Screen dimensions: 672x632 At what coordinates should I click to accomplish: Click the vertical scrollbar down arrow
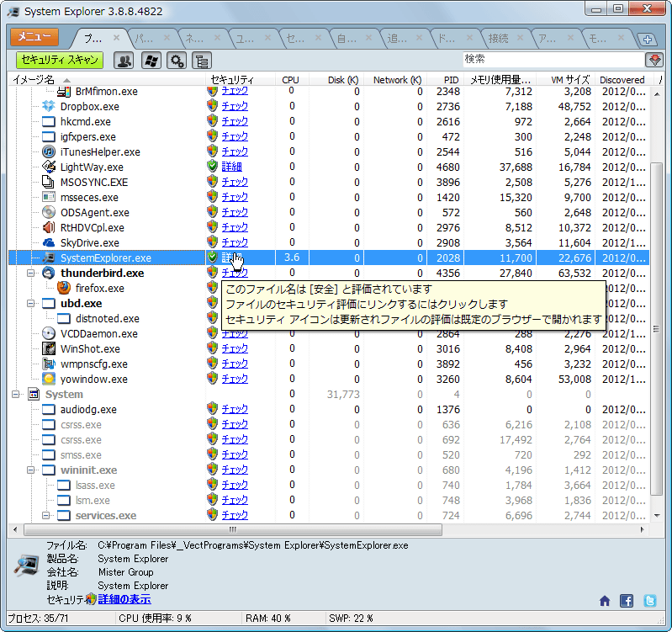point(657,515)
